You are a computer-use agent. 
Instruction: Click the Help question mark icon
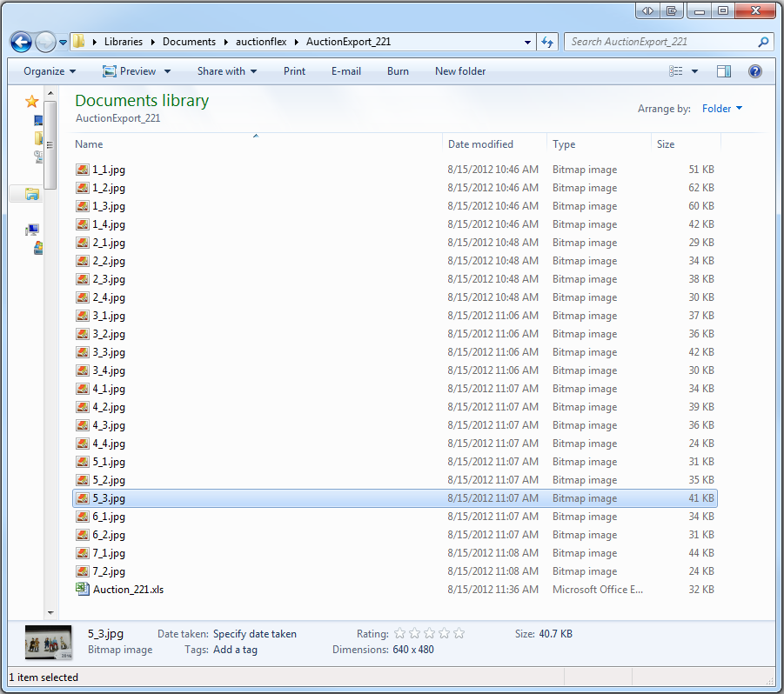tap(755, 71)
